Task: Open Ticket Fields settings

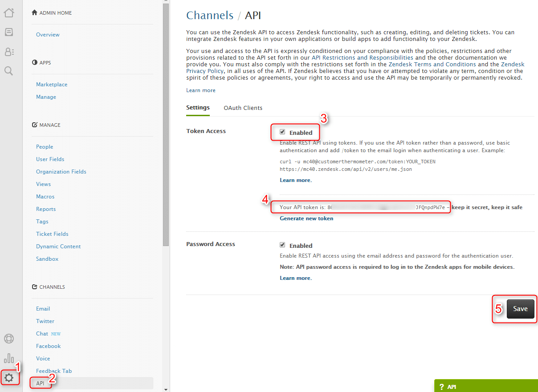Action: (x=52, y=234)
